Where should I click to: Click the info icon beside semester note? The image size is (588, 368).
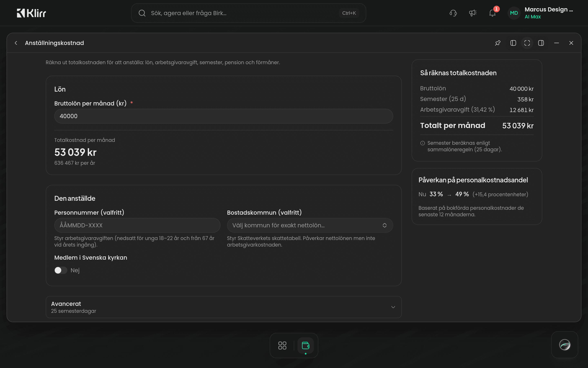coord(423,143)
